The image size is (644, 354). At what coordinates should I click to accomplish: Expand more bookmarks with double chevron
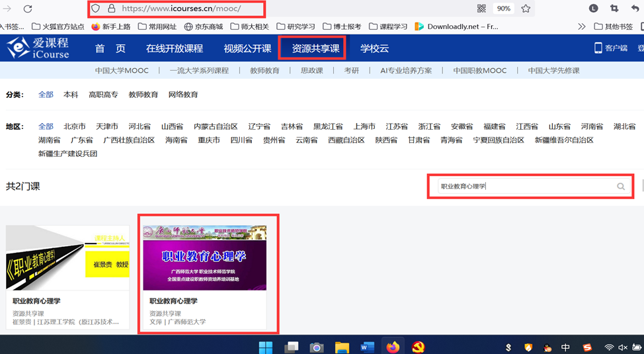pyautogui.click(x=582, y=26)
